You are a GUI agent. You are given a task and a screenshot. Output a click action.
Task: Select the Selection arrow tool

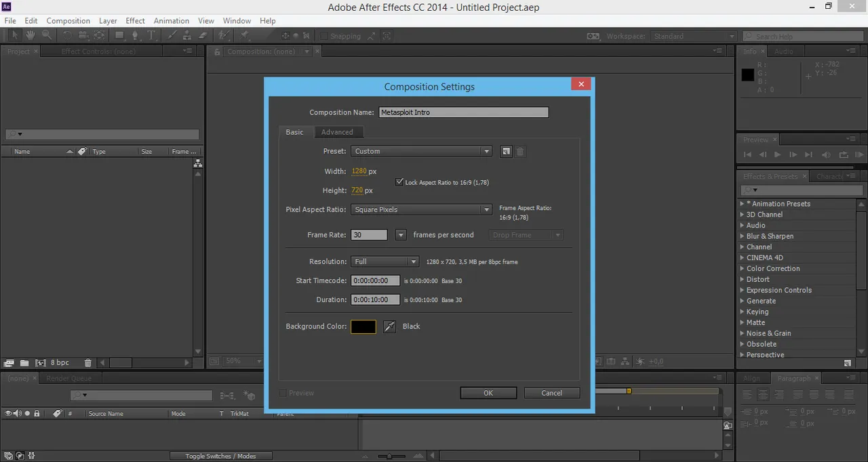coord(15,35)
